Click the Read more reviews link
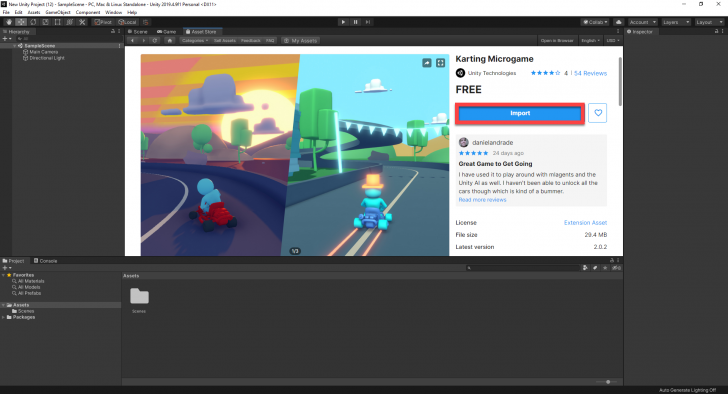Image resolution: width=728 pixels, height=394 pixels. (482, 200)
